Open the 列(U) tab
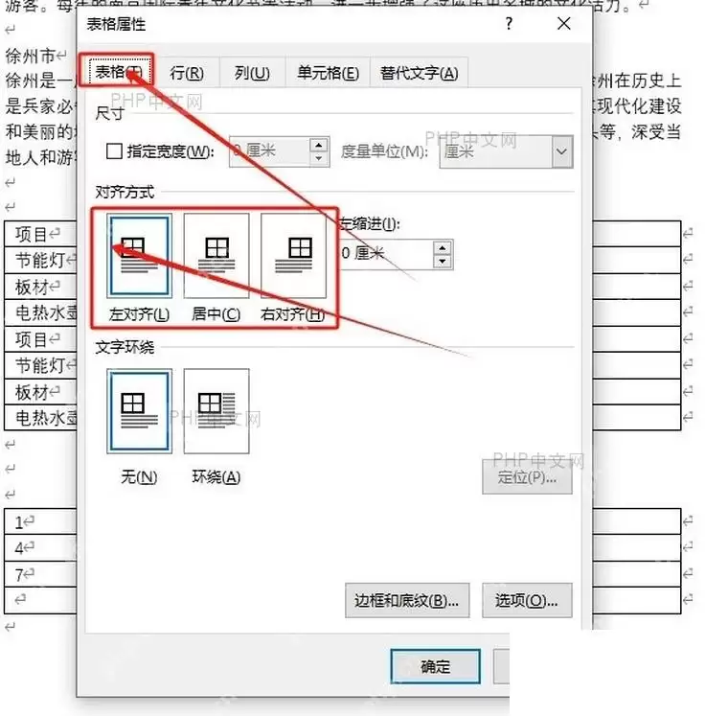Screen dimensions: 728x716 click(252, 73)
